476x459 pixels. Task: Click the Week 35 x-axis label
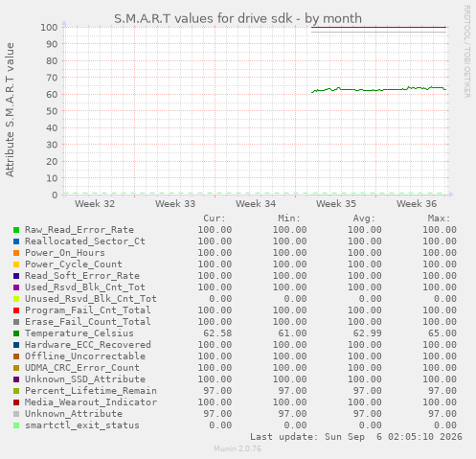pyautogui.click(x=336, y=204)
